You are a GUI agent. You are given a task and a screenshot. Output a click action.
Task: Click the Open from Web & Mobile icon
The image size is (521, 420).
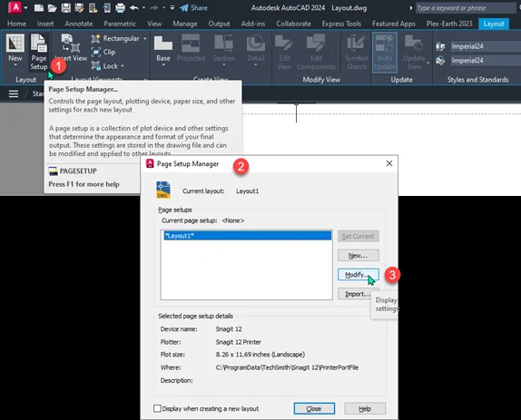[x=93, y=7]
